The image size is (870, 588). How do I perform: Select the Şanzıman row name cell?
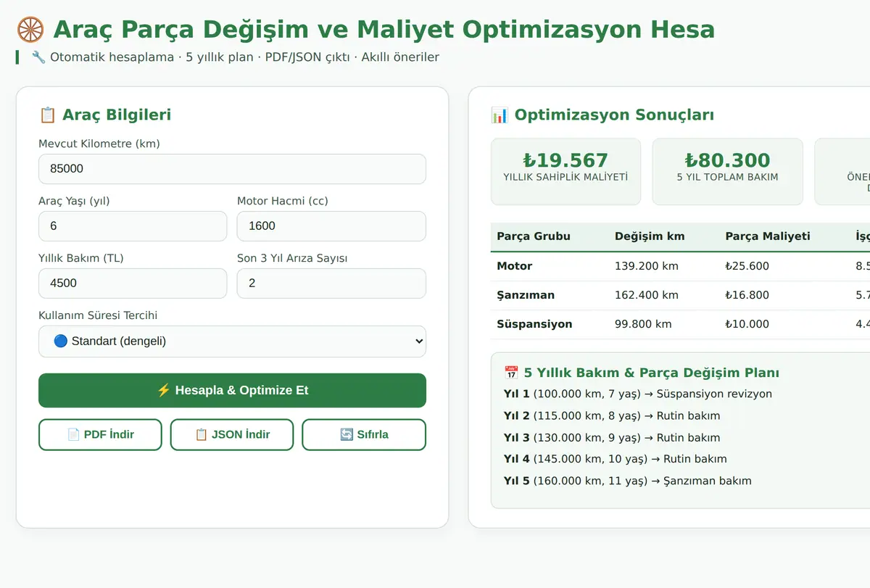(526, 295)
